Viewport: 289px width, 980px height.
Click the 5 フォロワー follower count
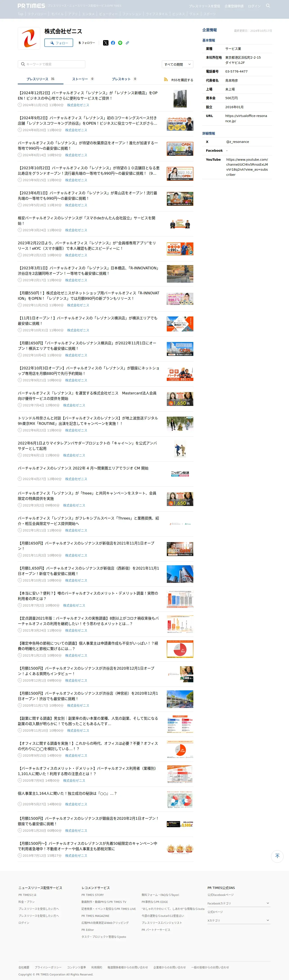pos(87,43)
